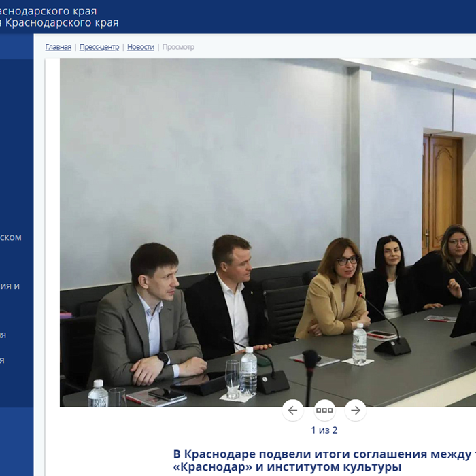Screen dimensions: 476x476
Task: Advance to next photo with right arrow
Action: pyautogui.click(x=356, y=410)
